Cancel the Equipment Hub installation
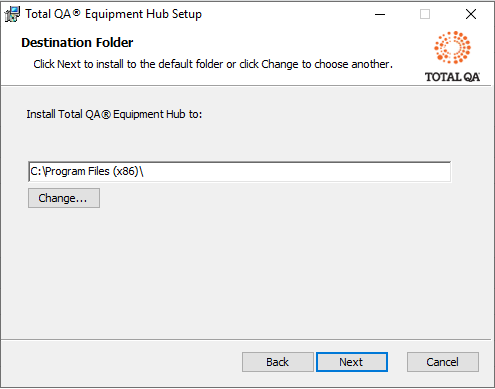The height and width of the screenshot is (389, 495). 443,362
